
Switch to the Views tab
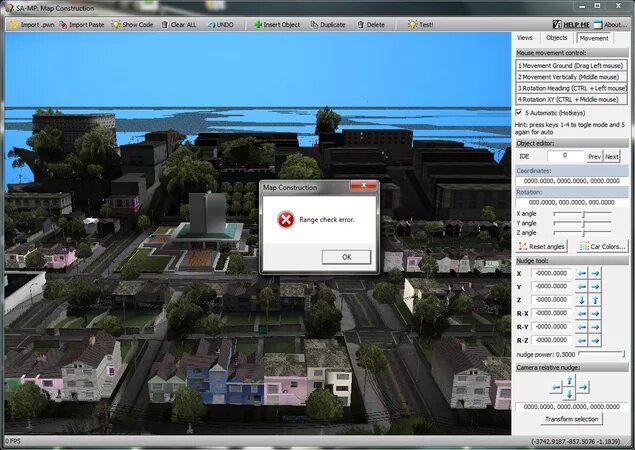524,38
